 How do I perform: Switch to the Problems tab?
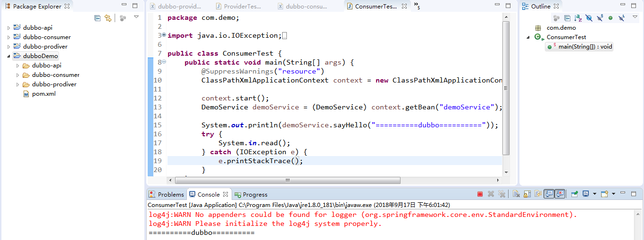(x=167, y=194)
